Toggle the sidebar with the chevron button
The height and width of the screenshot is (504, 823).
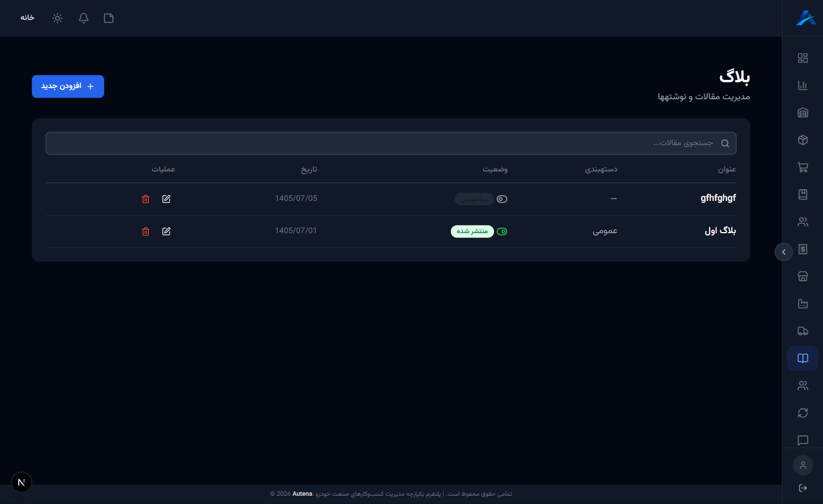click(784, 251)
